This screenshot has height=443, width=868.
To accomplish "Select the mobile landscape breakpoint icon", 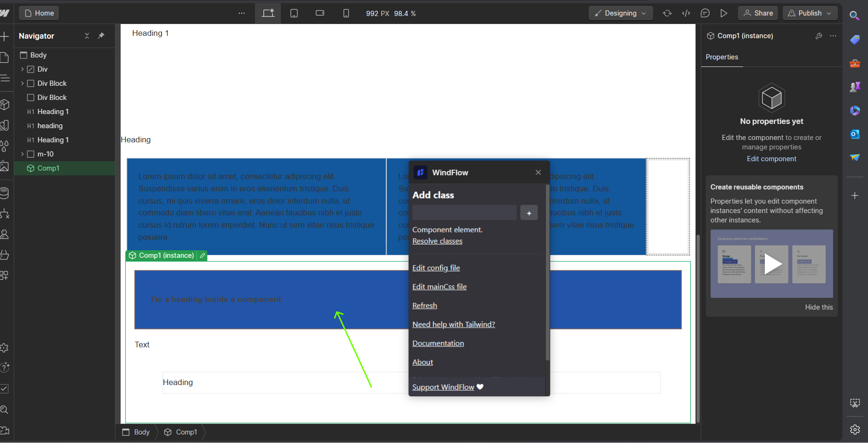I will (320, 13).
